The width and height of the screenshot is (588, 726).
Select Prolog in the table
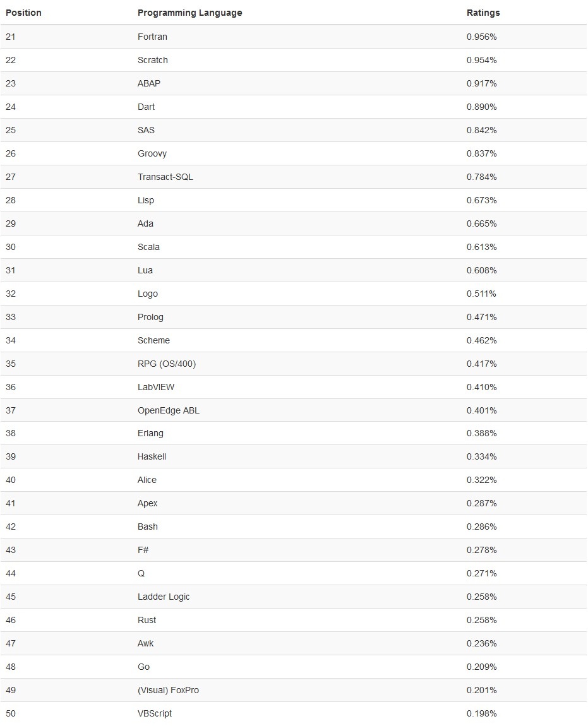[x=150, y=317]
